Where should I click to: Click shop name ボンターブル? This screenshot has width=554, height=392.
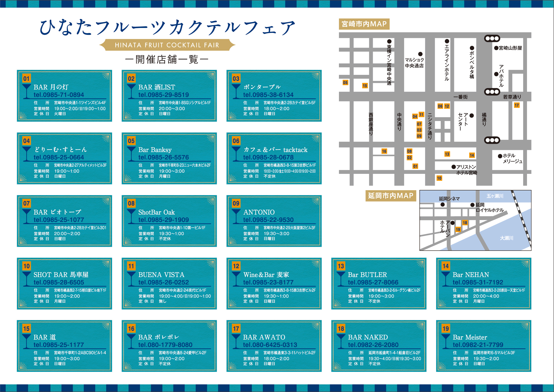tap(262, 87)
